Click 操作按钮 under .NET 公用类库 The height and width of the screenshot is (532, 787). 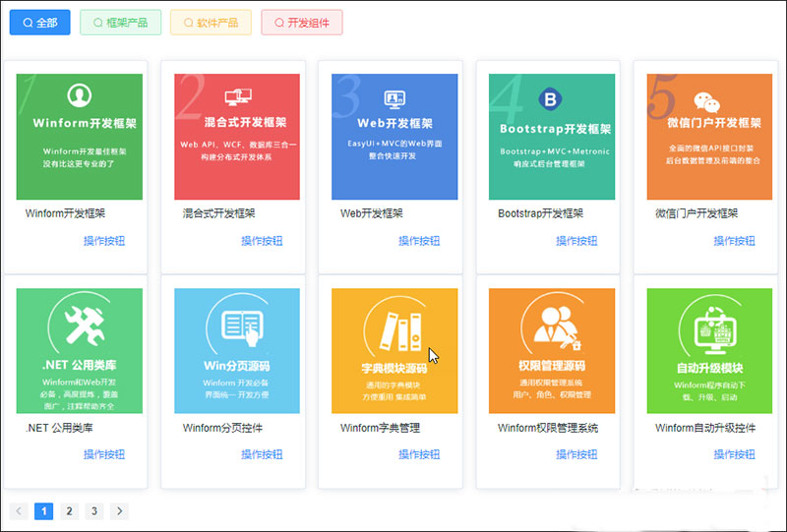104,454
